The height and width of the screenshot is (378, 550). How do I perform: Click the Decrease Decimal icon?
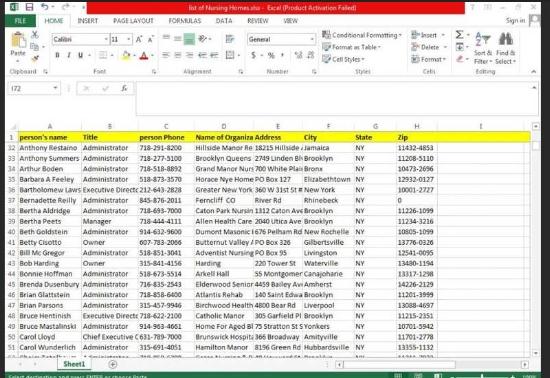coord(311,55)
